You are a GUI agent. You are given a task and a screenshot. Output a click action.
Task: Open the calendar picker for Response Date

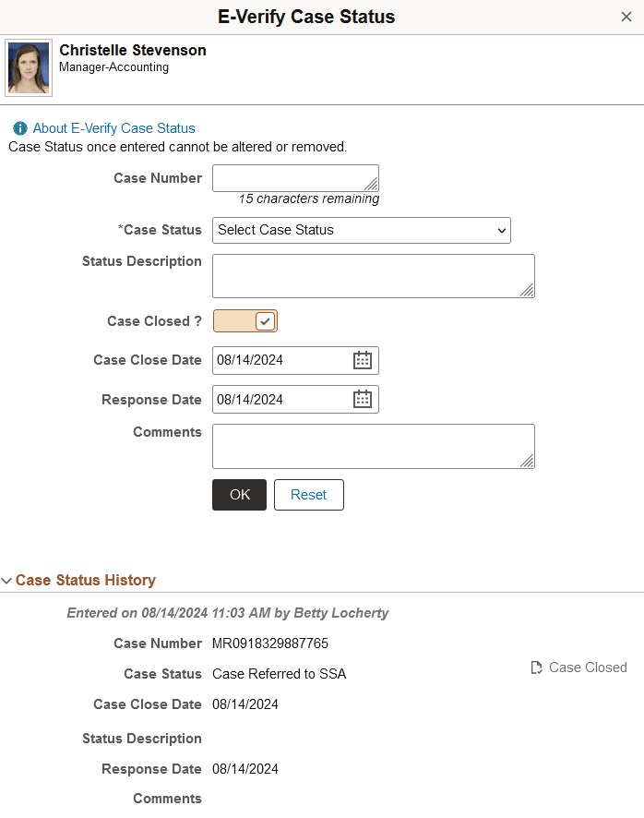[x=364, y=399]
